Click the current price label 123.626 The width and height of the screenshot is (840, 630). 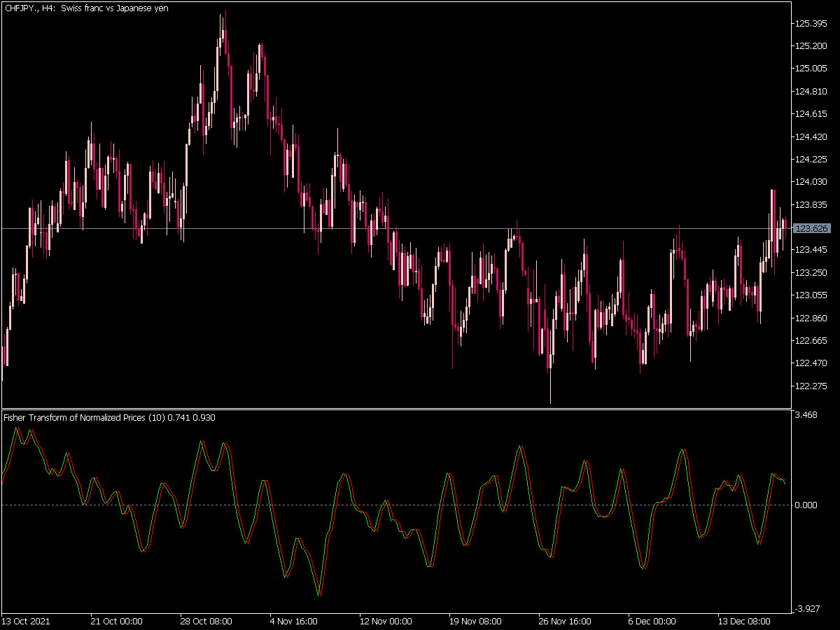pyautogui.click(x=813, y=229)
